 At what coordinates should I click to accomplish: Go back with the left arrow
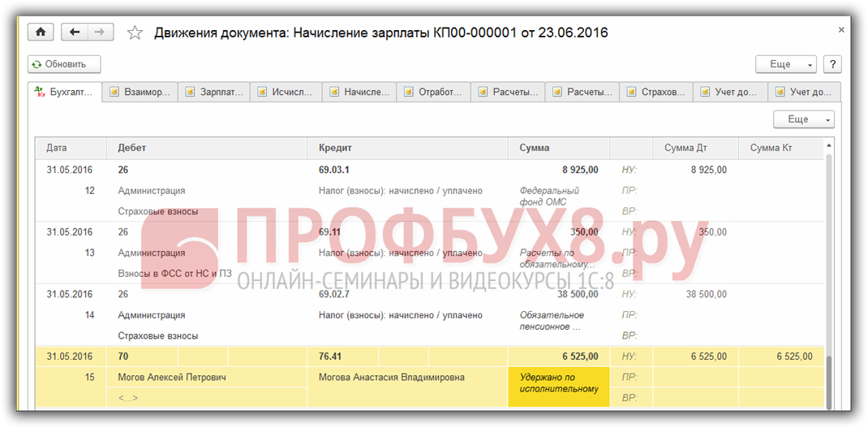(x=75, y=32)
